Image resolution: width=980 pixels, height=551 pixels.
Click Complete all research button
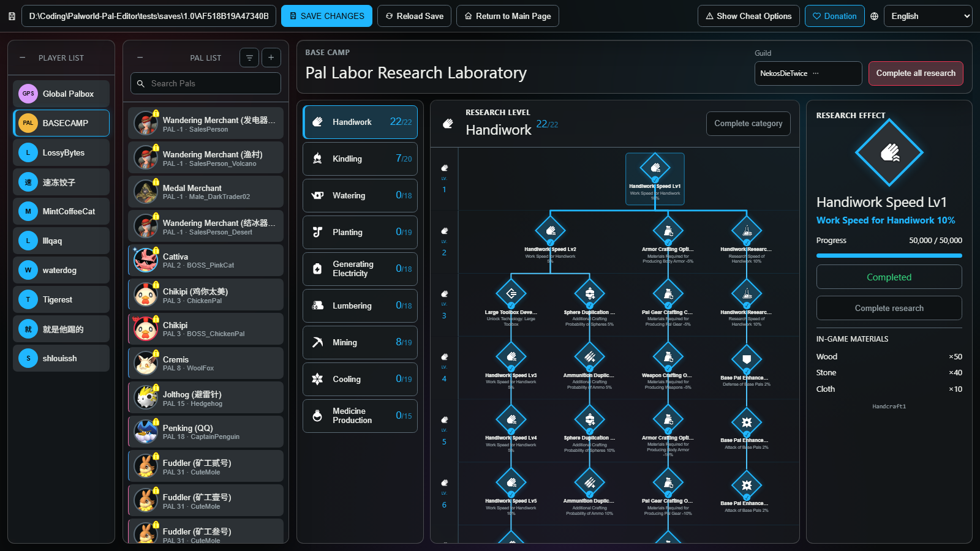click(916, 73)
